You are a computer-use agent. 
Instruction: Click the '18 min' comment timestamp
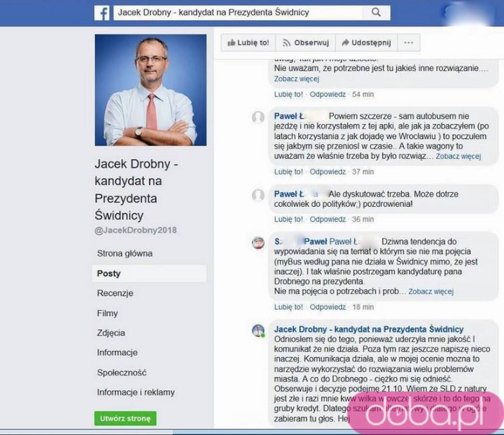[363, 307]
